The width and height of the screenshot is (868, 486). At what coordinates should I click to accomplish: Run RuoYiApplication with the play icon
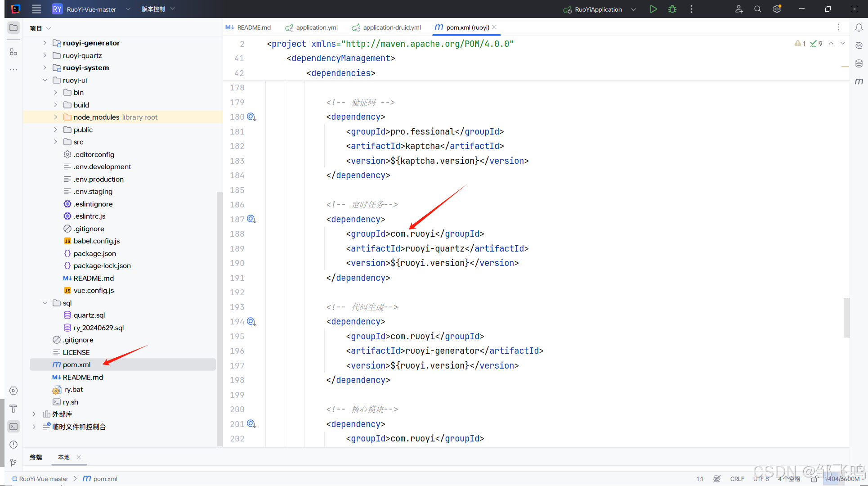(653, 9)
